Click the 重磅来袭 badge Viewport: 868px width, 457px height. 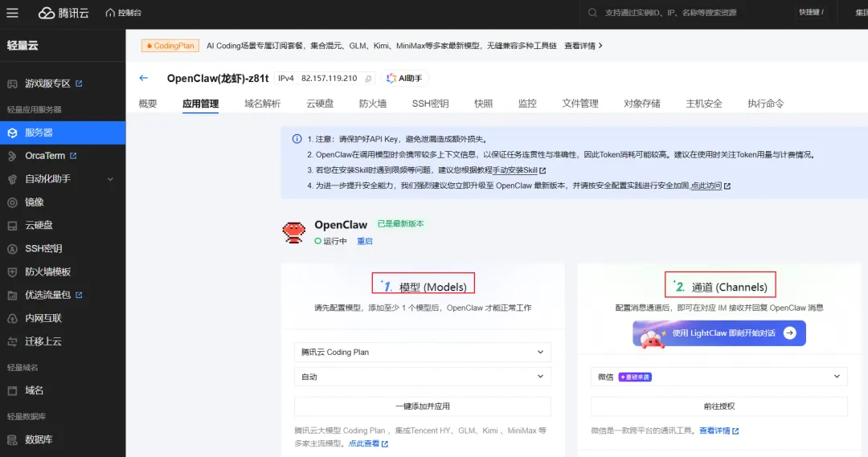coord(635,377)
